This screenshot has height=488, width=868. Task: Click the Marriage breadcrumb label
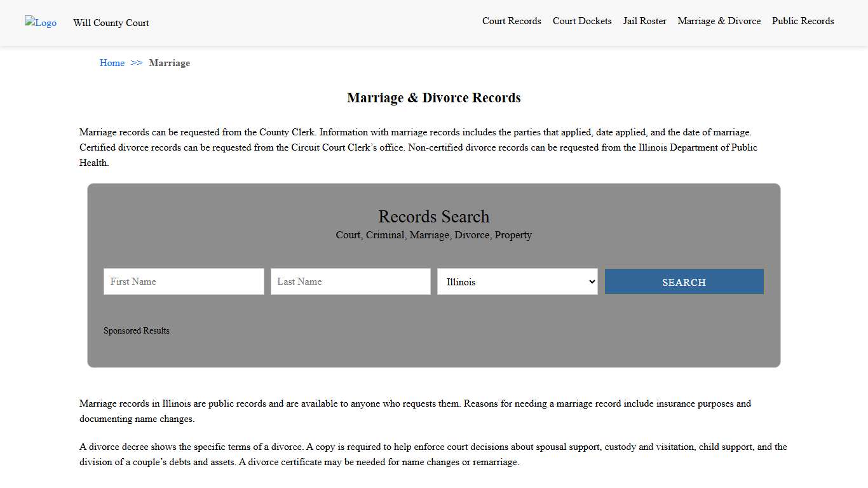click(169, 63)
